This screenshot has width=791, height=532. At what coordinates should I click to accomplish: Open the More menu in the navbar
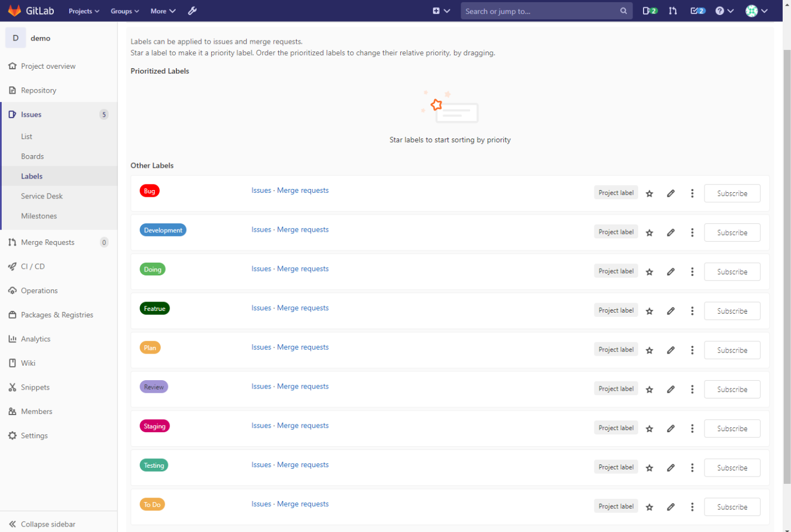162,11
